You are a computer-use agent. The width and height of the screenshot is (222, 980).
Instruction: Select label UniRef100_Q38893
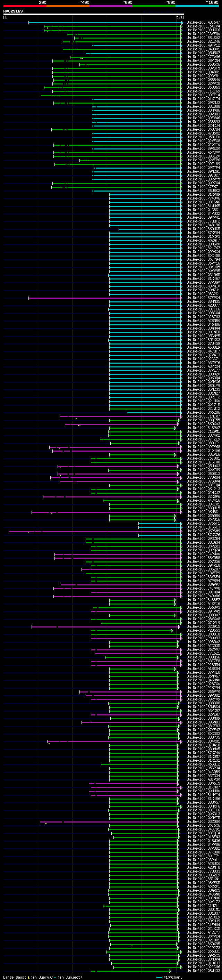point(203,122)
